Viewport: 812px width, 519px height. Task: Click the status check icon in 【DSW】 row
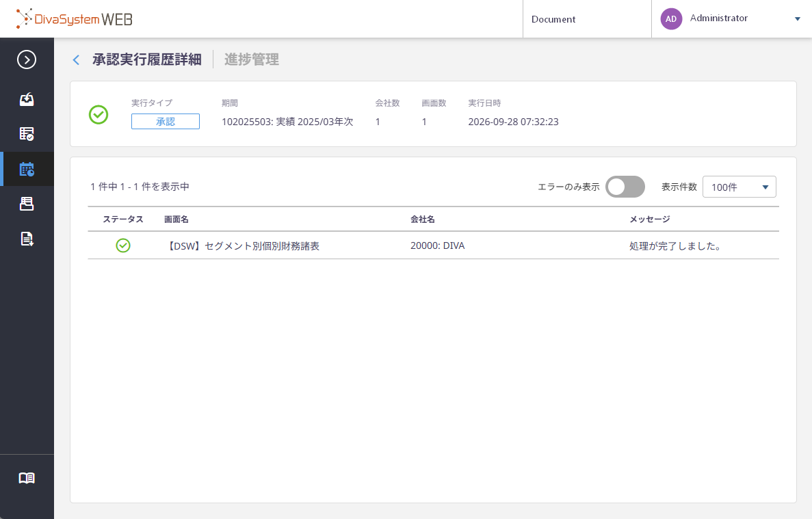tap(123, 245)
